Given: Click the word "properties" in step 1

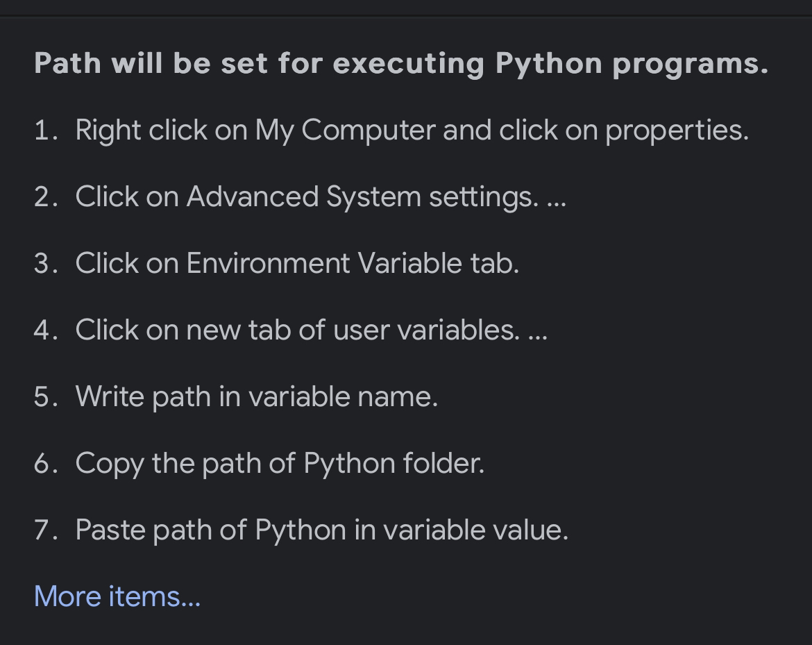Looking at the screenshot, I should pyautogui.click(x=676, y=130).
